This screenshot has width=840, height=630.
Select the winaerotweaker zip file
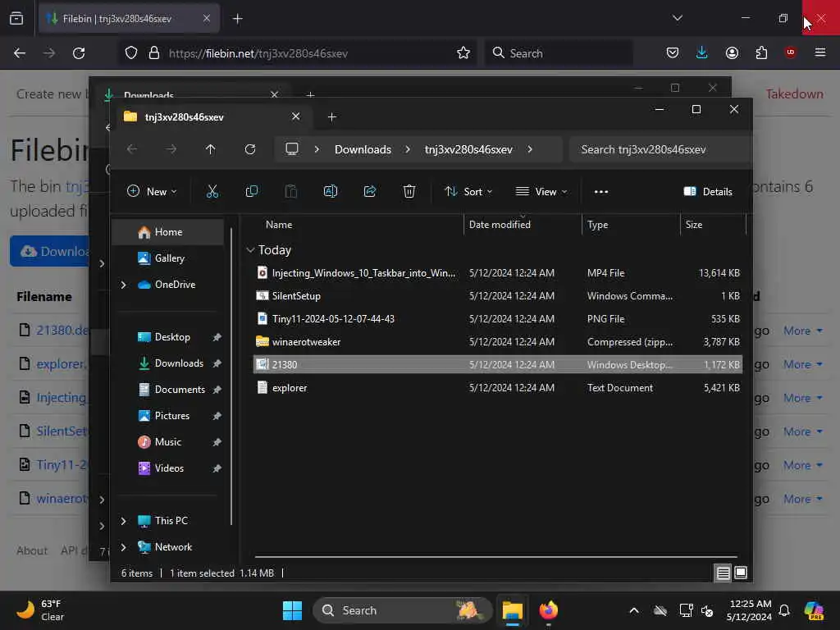point(498,342)
